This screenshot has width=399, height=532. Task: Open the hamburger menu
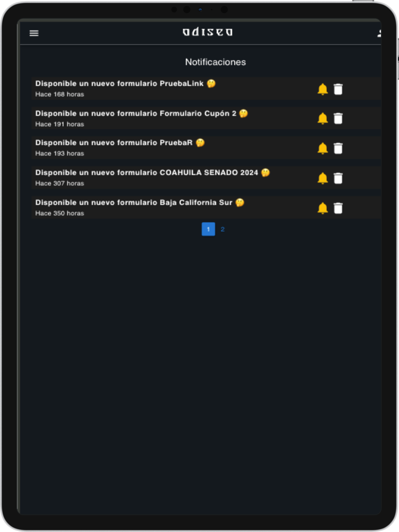pyautogui.click(x=34, y=33)
